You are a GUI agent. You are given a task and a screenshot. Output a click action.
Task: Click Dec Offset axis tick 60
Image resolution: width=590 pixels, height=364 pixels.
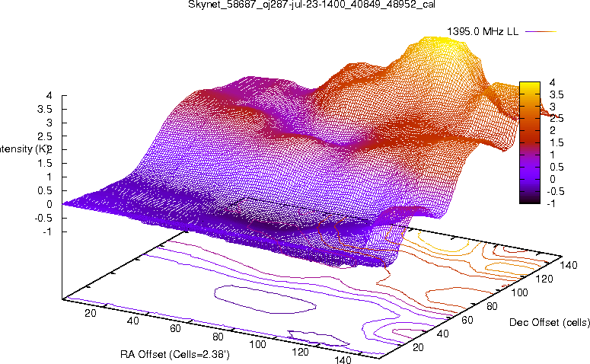467,320
